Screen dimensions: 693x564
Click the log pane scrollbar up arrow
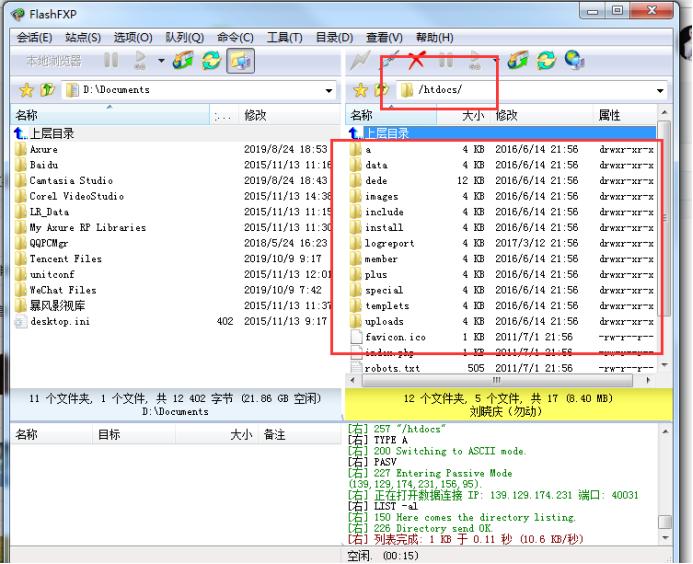click(x=665, y=431)
